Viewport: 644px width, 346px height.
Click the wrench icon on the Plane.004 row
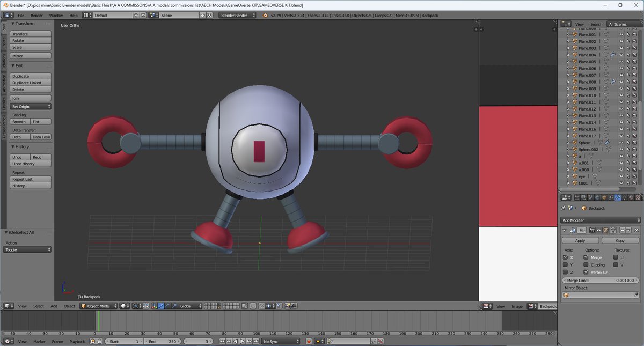(x=612, y=55)
